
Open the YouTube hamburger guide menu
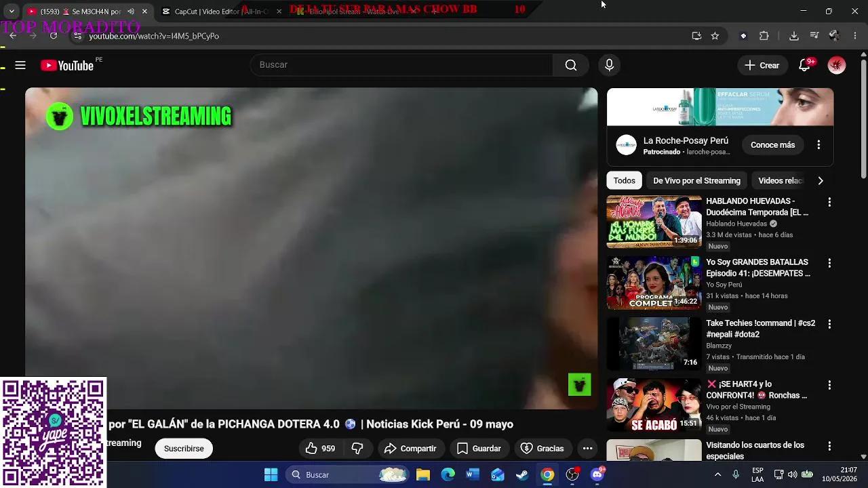20,65
